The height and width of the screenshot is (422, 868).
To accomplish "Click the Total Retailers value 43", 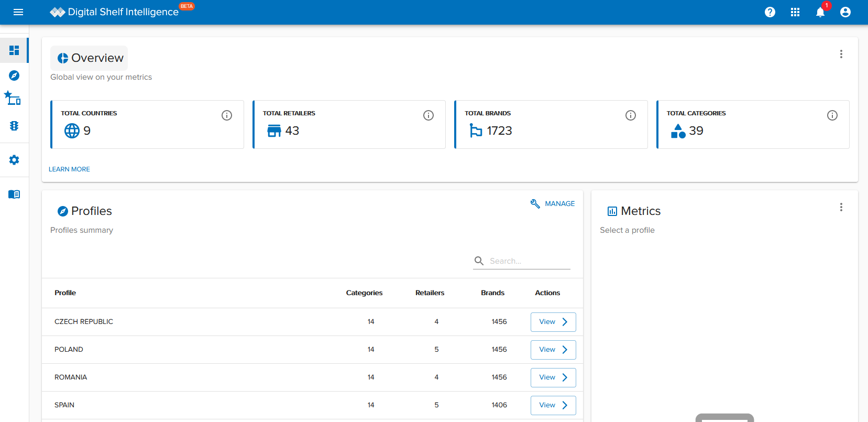I will 292,131.
